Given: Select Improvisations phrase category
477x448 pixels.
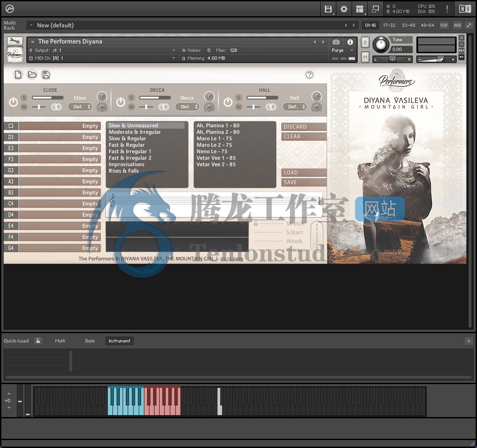Looking at the screenshot, I should click(x=127, y=164).
